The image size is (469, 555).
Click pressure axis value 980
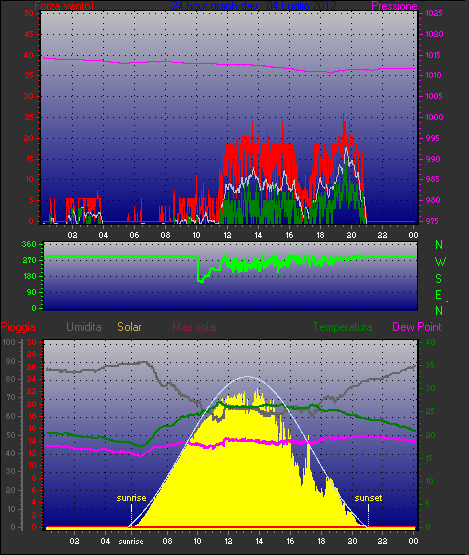tap(433, 200)
